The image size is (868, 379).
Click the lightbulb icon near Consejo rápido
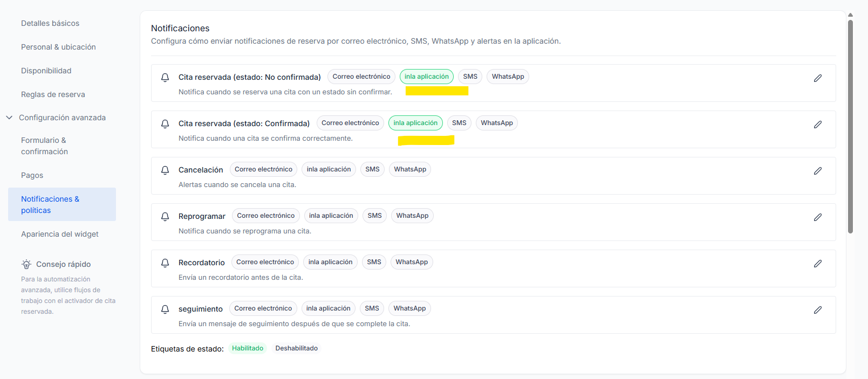tap(26, 264)
